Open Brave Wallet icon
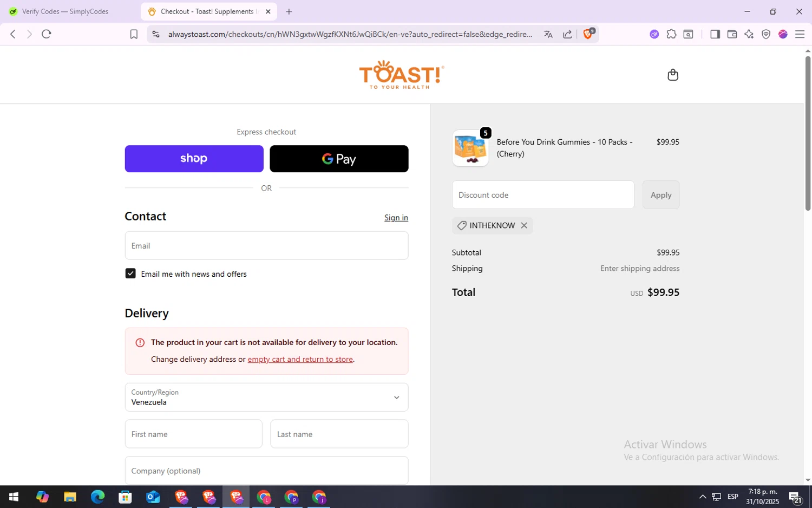This screenshot has width=812, height=508. 732,34
